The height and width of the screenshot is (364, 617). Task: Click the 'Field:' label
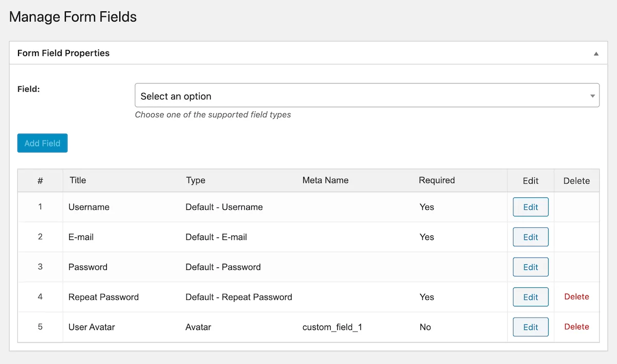point(29,88)
